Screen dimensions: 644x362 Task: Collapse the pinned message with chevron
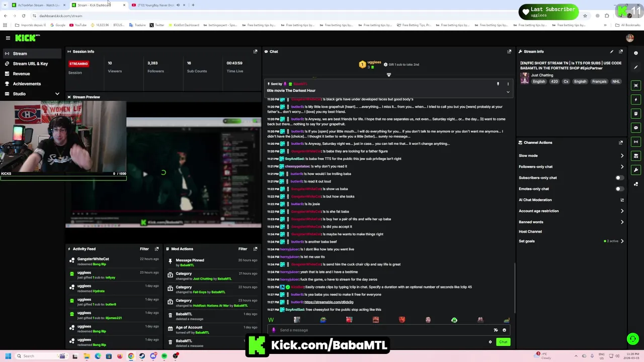(508, 92)
